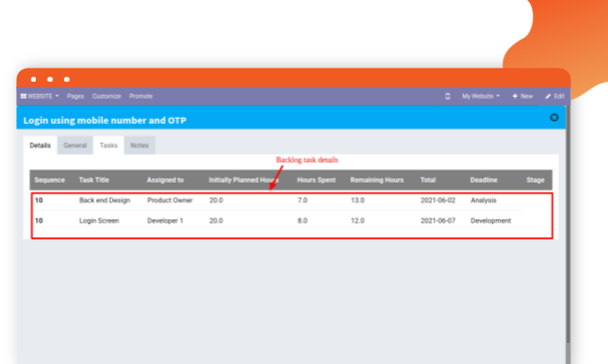Open the Promote menu

[141, 96]
